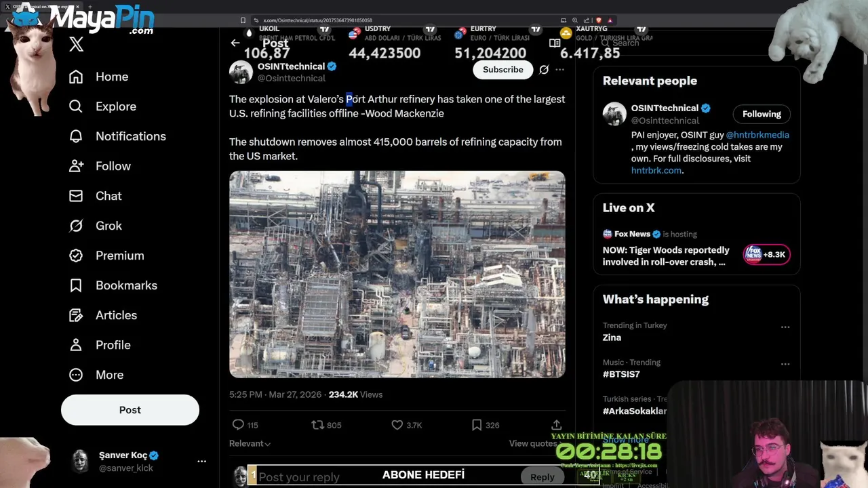The height and width of the screenshot is (488, 868).
Task: Click the reader view icon beside Search
Action: 555,43
